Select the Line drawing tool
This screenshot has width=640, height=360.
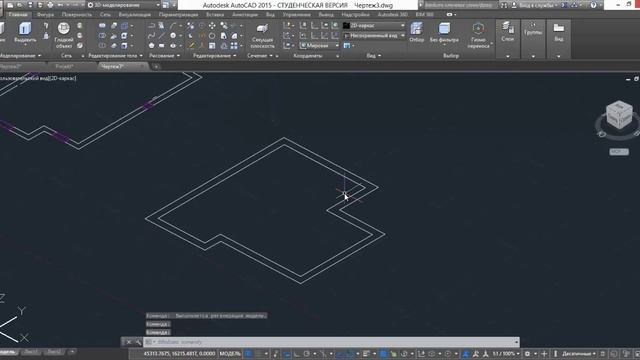tap(162, 36)
